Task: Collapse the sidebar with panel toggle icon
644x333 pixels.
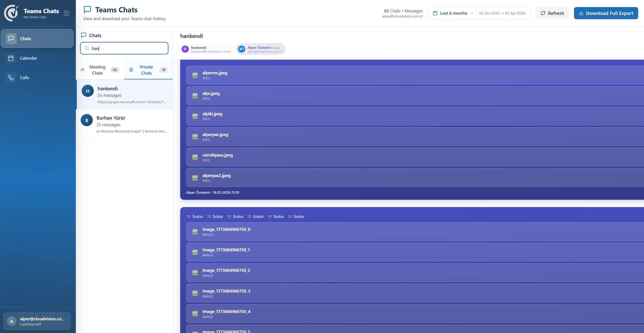Action: point(67,13)
